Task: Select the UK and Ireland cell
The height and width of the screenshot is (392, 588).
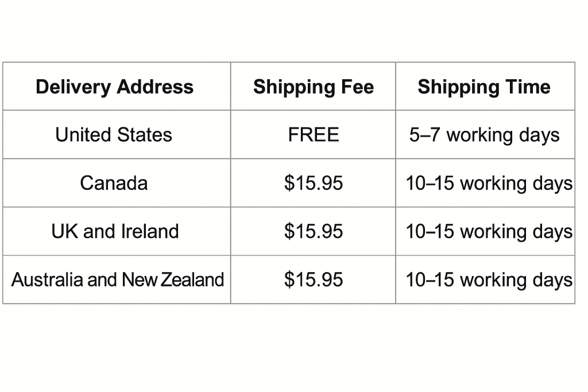Action: tap(117, 231)
